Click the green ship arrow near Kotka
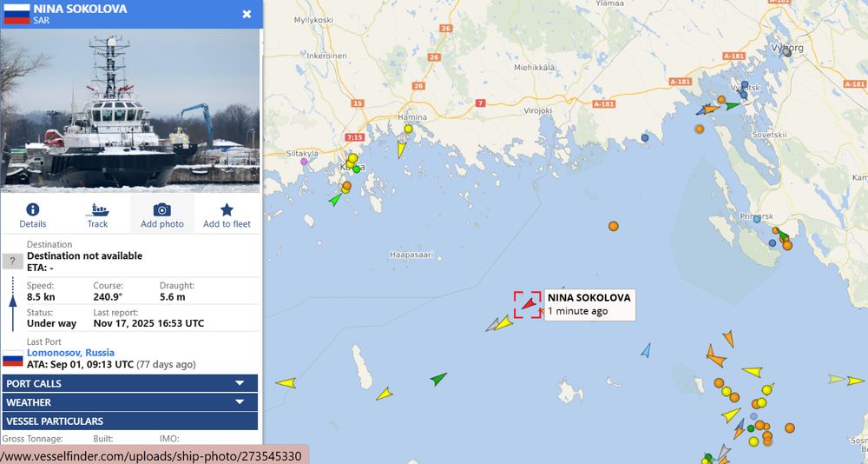868x464 pixels. point(335,199)
